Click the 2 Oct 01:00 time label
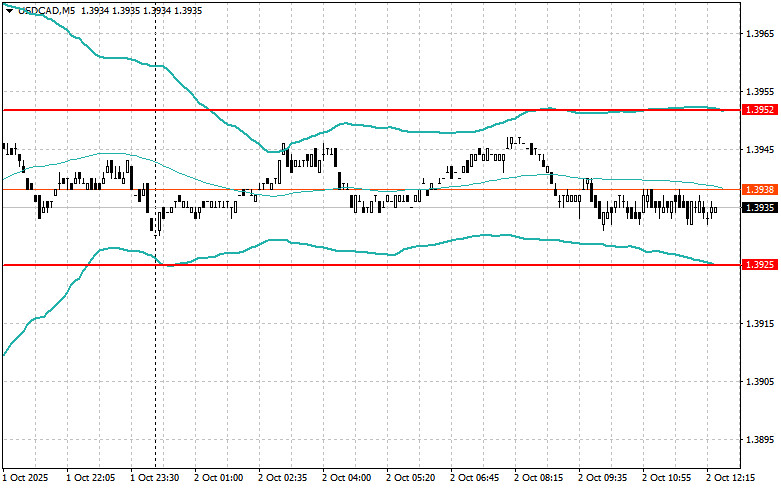 coord(219,478)
